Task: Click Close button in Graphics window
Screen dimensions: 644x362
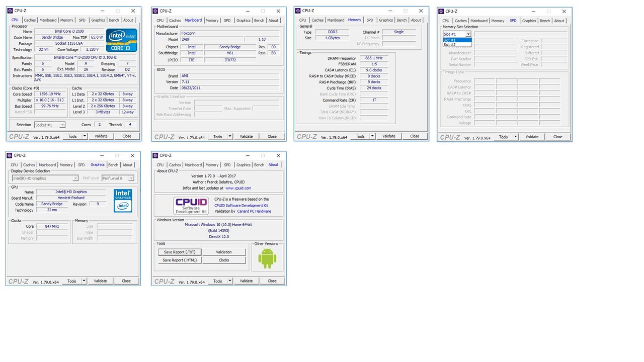Action: point(126,281)
